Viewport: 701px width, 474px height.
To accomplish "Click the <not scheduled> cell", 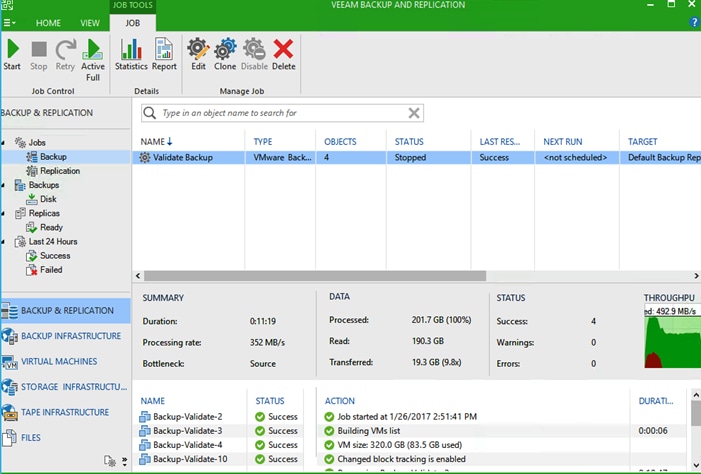I will (x=575, y=157).
